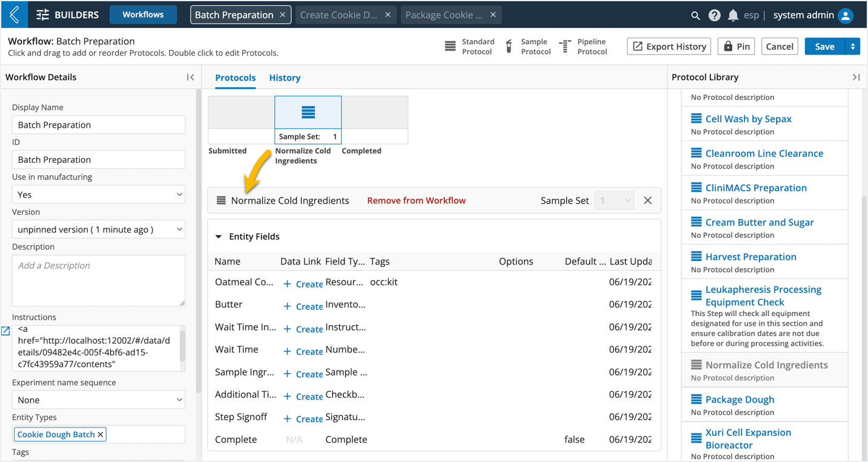
Task: Open the search magnifier icon
Action: [x=695, y=16]
